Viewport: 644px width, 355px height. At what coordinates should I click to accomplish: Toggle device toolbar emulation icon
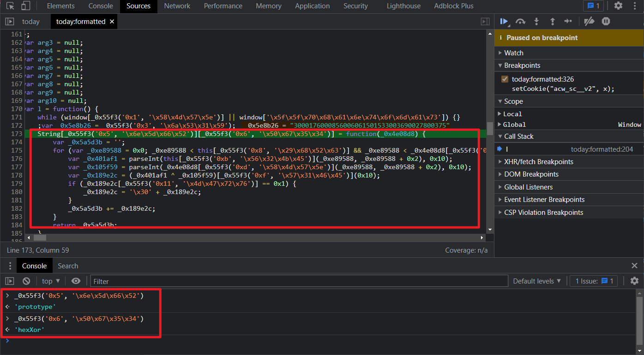pos(26,6)
